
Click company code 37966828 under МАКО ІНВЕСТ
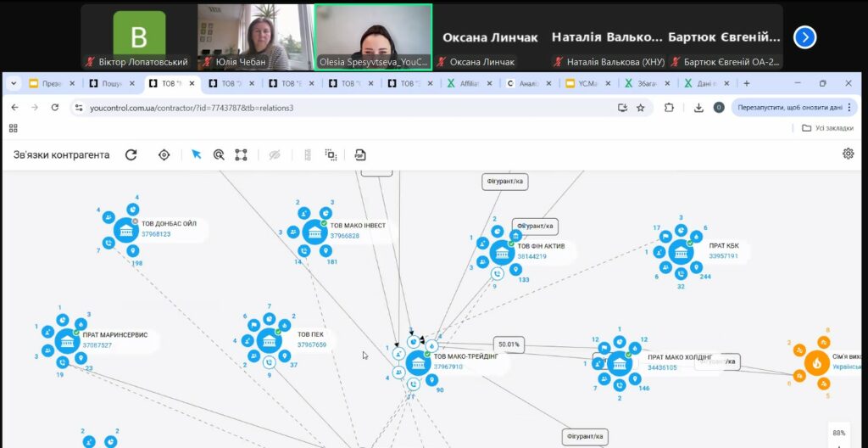point(345,236)
